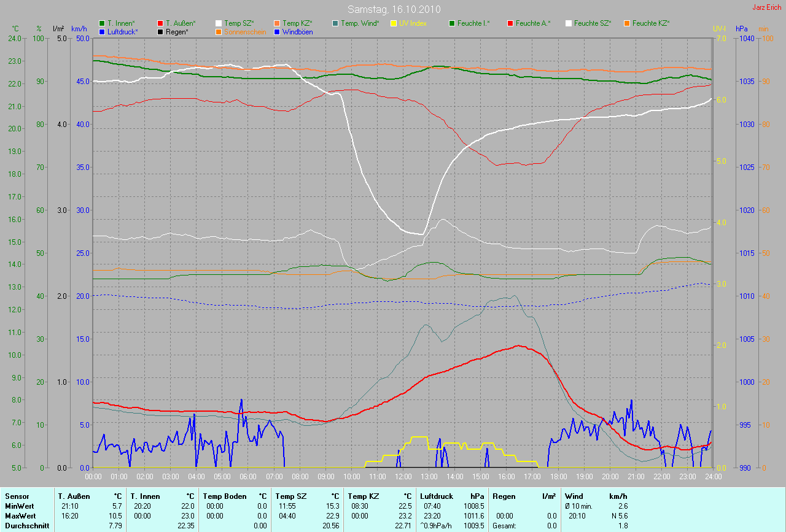Toggle the Feuchte I. legend entry
The width and height of the screenshot is (786, 532).
click(473, 23)
